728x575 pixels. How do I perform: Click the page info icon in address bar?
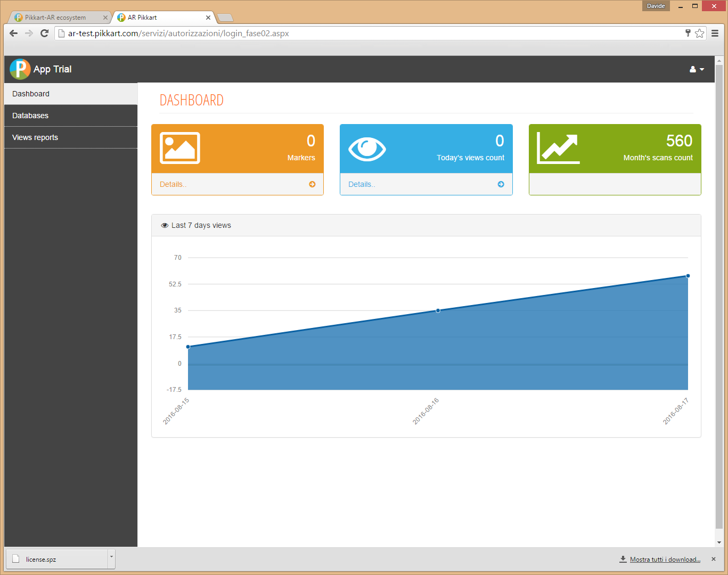(x=61, y=33)
